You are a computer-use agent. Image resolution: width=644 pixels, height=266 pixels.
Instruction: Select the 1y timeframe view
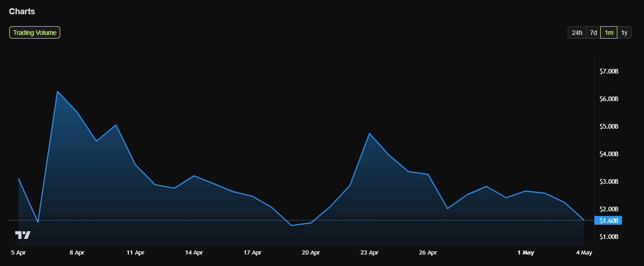coord(624,33)
